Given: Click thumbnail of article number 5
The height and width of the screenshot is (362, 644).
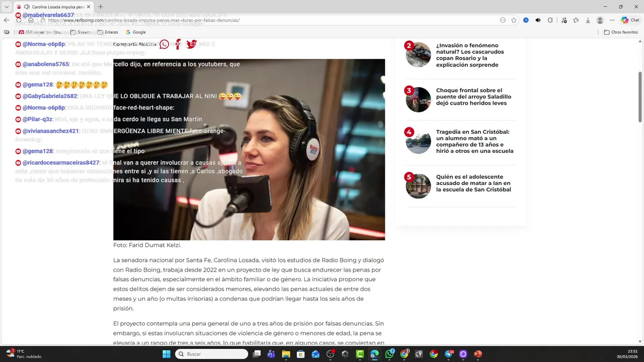Looking at the screenshot, I should (x=418, y=186).
